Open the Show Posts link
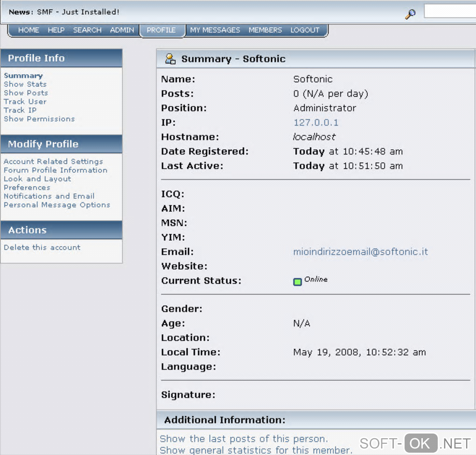The image size is (476, 455). 26,93
